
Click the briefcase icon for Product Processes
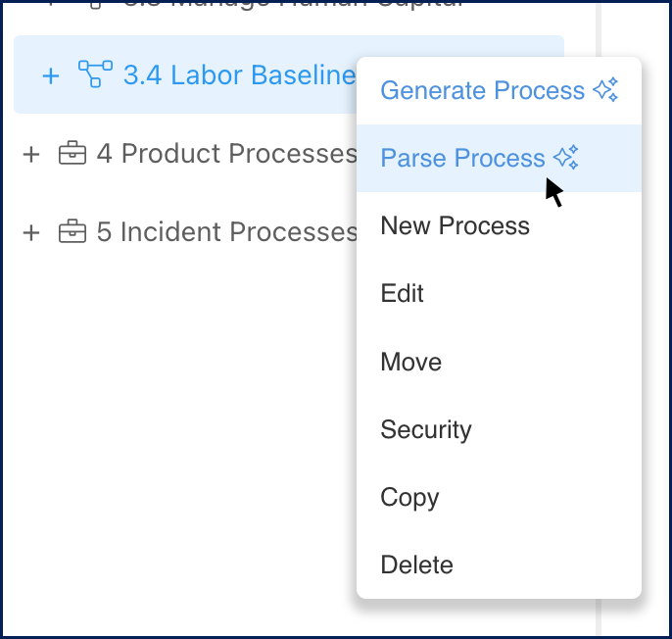pos(72,154)
